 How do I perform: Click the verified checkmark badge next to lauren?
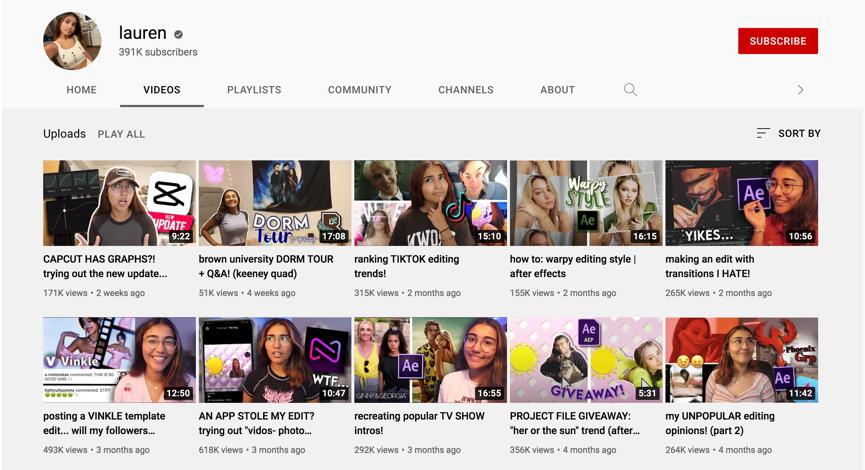[178, 34]
